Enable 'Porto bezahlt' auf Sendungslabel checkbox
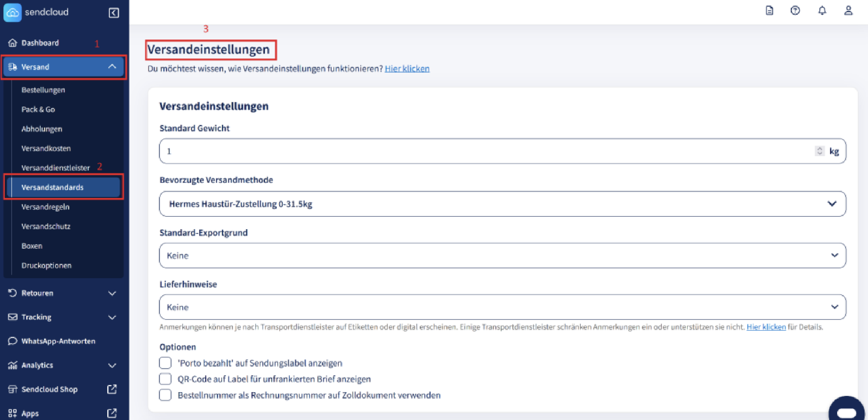 click(165, 363)
